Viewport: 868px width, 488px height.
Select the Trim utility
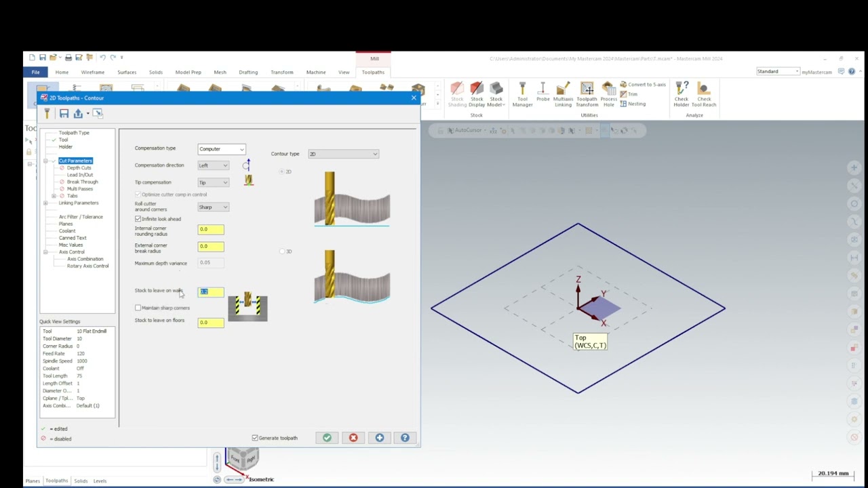[628, 94]
